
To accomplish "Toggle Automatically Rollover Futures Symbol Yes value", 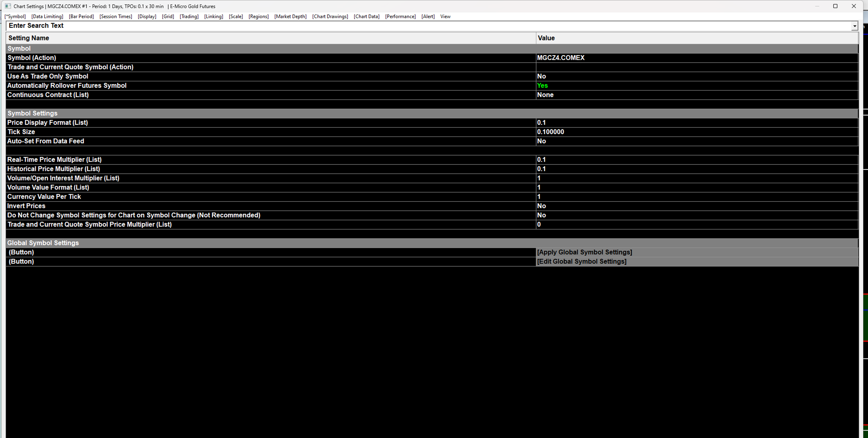I will 542,86.
